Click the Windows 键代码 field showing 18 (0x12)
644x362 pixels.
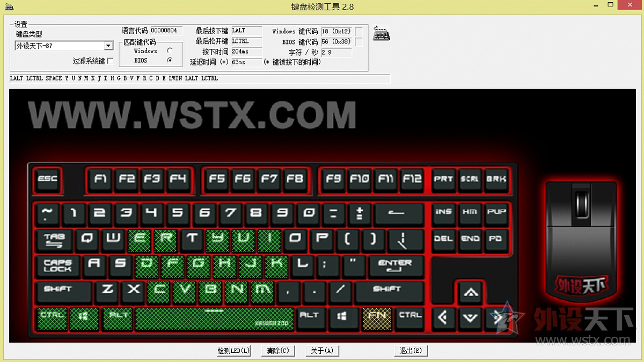(336, 32)
